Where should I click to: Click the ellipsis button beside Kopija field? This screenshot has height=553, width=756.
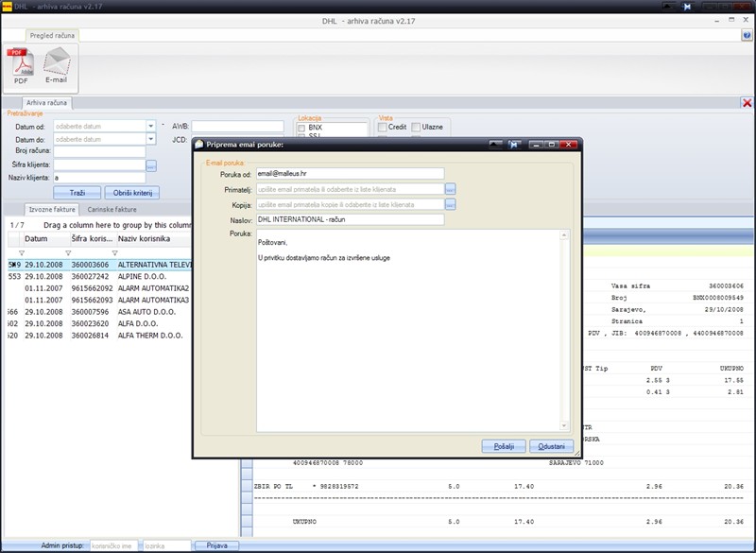(450, 204)
